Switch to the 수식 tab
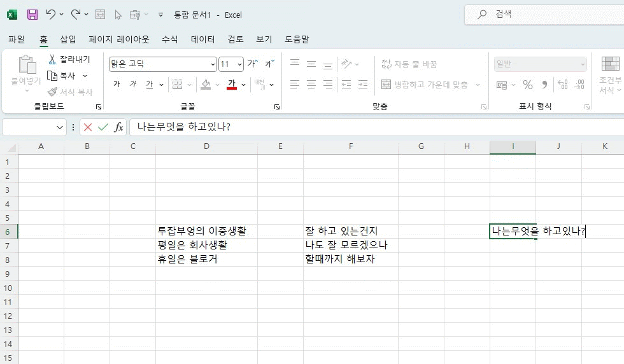 point(169,39)
